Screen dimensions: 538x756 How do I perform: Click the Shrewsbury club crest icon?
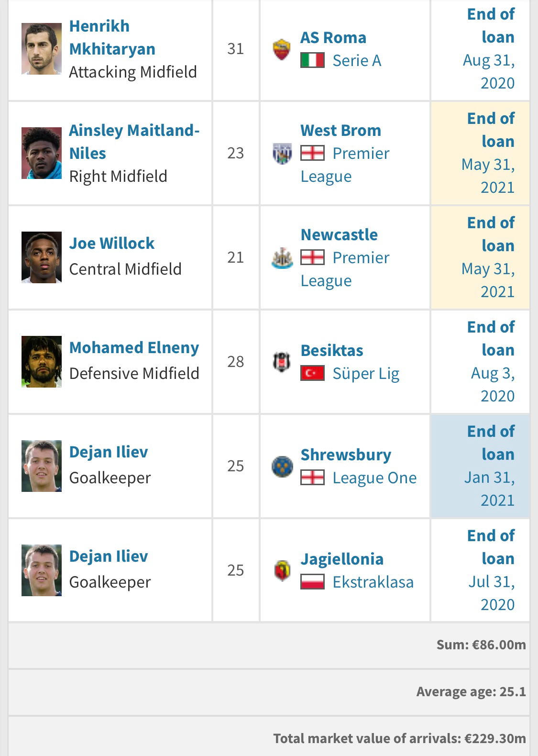point(282,467)
